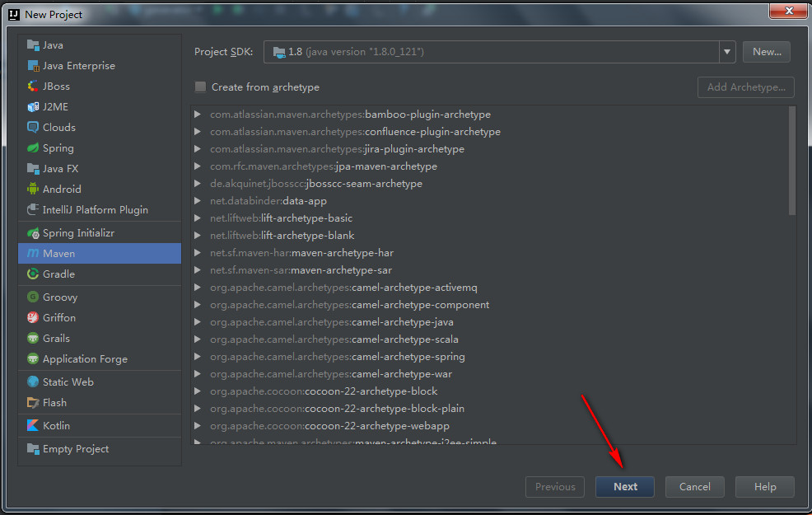The height and width of the screenshot is (515, 812).
Task: Select the Empty Project icon
Action: pyautogui.click(x=33, y=449)
